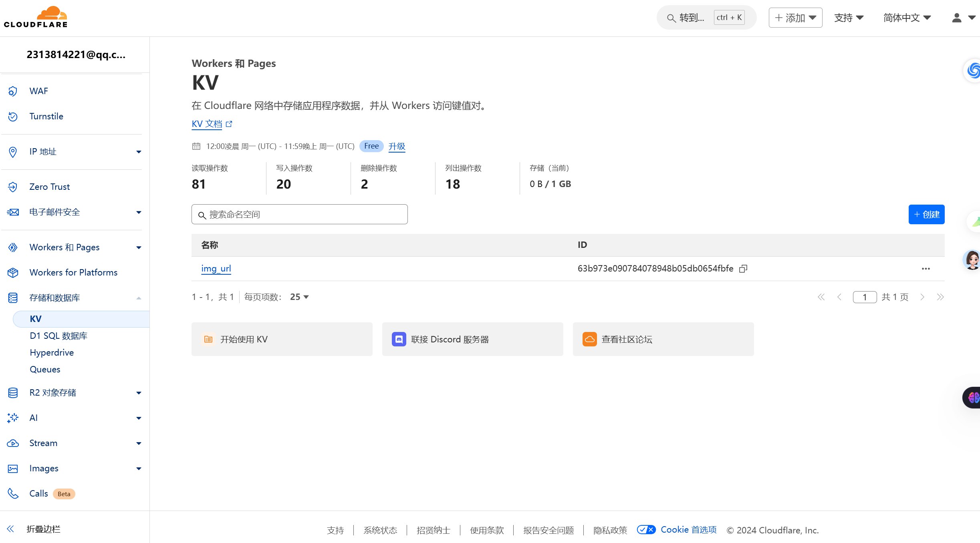Click the Calls phone icon
The height and width of the screenshot is (543, 980).
pyautogui.click(x=13, y=494)
